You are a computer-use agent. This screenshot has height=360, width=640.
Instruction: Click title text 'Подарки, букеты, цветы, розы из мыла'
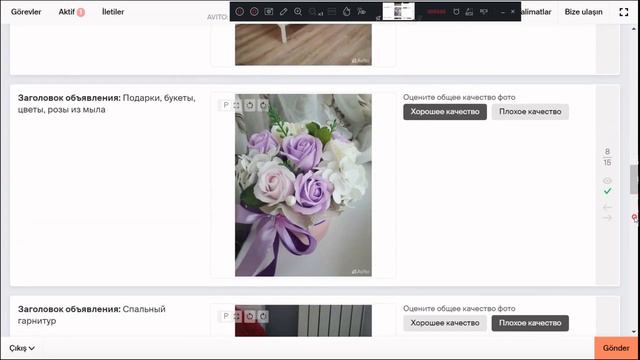107,104
